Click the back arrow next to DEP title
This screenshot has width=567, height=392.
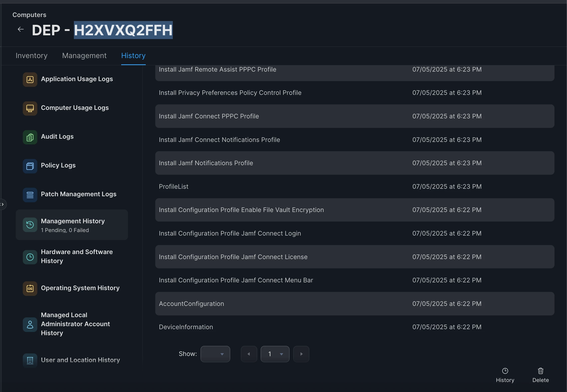[x=21, y=30]
